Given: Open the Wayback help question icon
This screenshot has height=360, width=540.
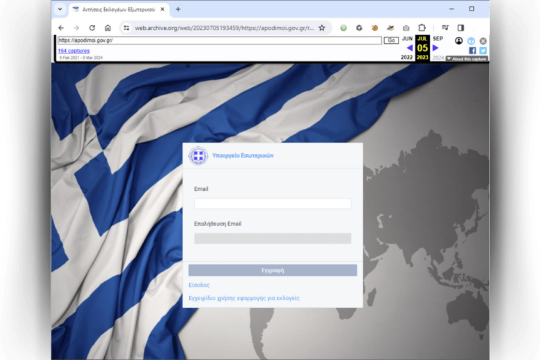Looking at the screenshot, I should [471, 41].
